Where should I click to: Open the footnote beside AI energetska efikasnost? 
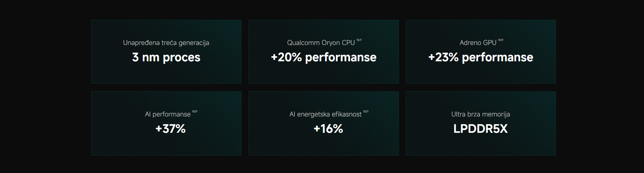pos(366,112)
